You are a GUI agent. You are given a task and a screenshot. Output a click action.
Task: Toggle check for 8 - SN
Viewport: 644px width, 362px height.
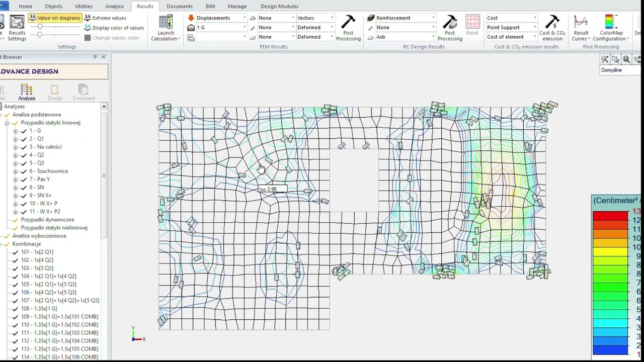tap(23, 187)
